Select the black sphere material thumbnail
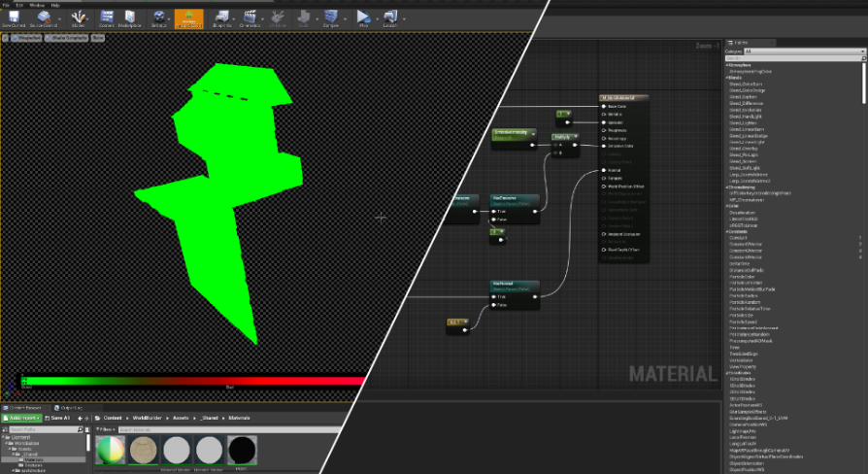Viewport: 868px width, 474px height. tap(242, 450)
